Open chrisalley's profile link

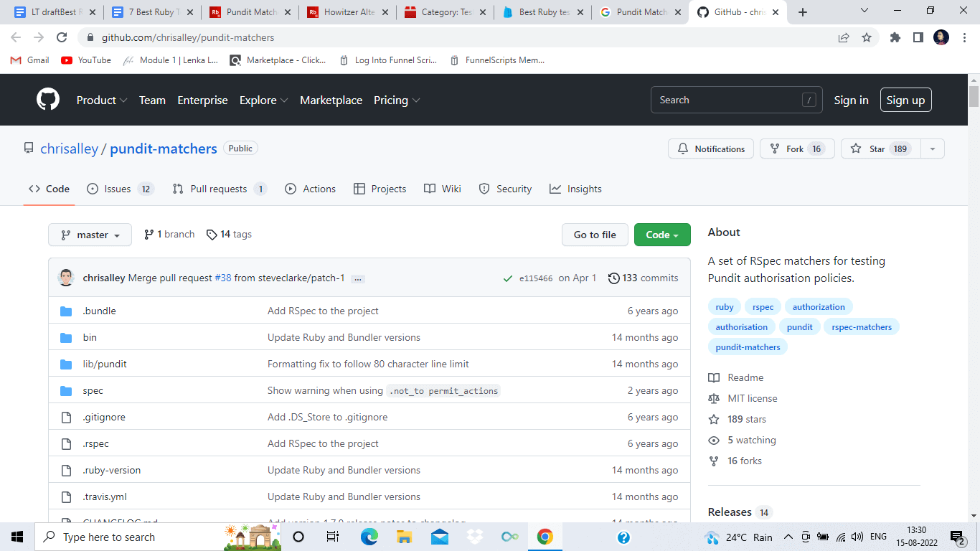[x=70, y=149]
